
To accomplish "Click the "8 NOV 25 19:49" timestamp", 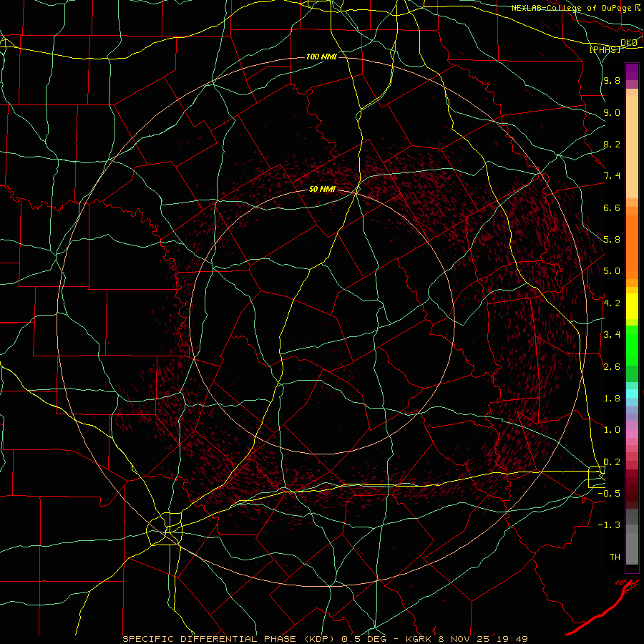I will (x=484, y=639).
